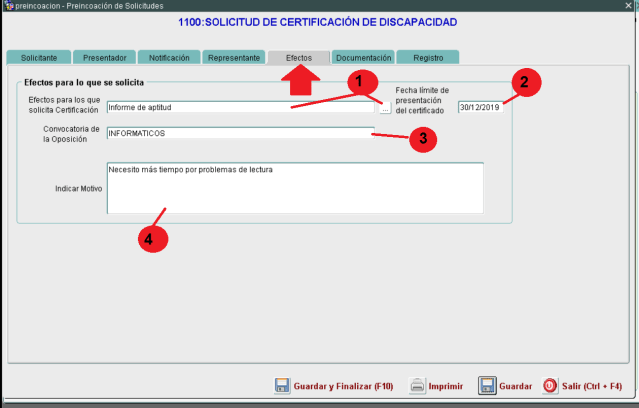Screen dimensions: 639x408
Task: Go to the Notificación tab
Action: tap(169, 58)
